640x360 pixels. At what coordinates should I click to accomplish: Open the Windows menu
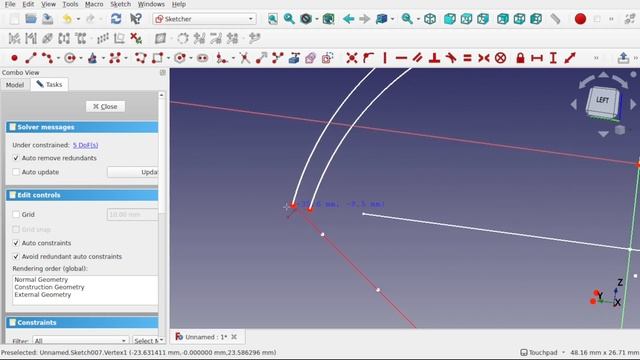pyautogui.click(x=151, y=4)
